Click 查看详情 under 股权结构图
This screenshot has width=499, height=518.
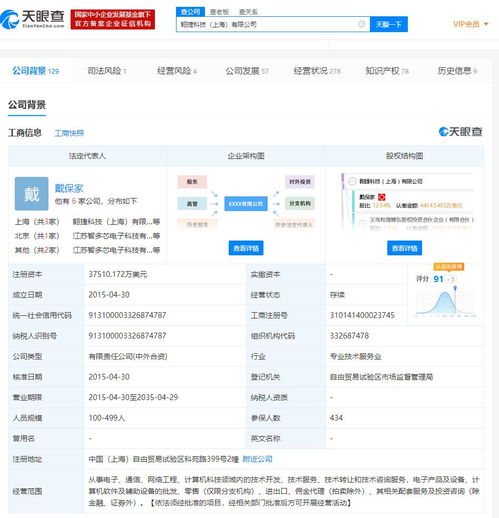[x=404, y=248]
